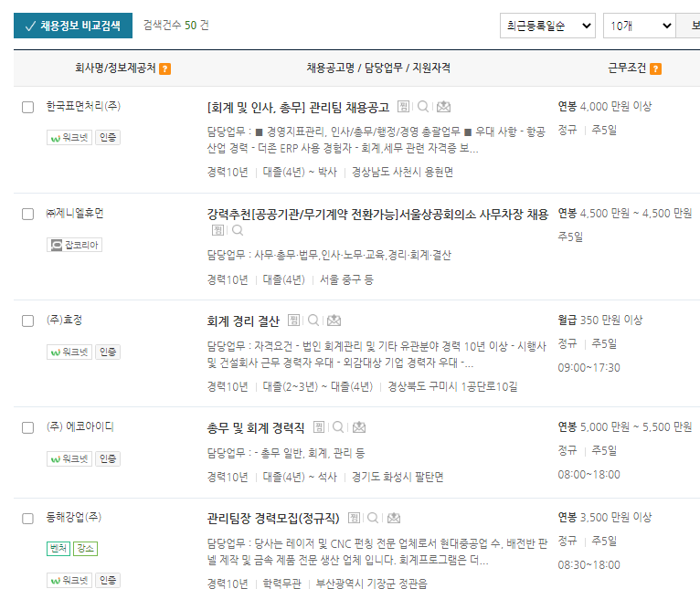
Task: Check the box for 한국표면처리(주)
Action: pyautogui.click(x=27, y=107)
